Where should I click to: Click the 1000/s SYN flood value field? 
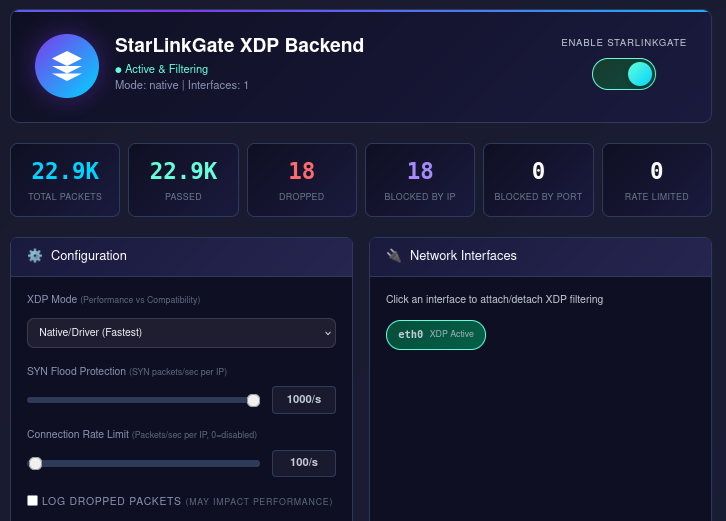304,400
